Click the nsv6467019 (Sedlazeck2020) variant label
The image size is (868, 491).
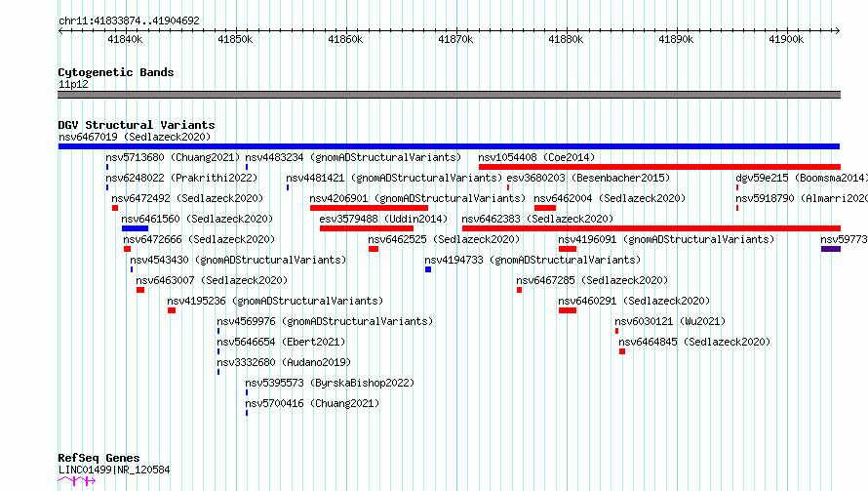click(x=135, y=137)
